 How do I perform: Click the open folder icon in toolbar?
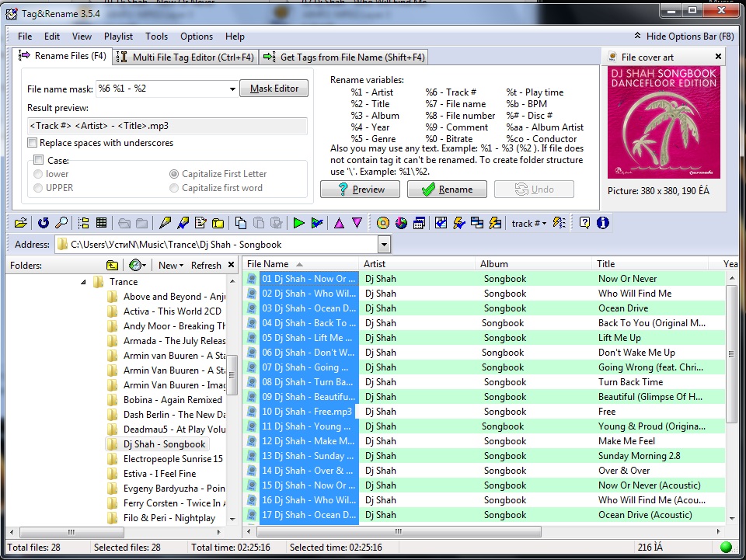(x=21, y=224)
